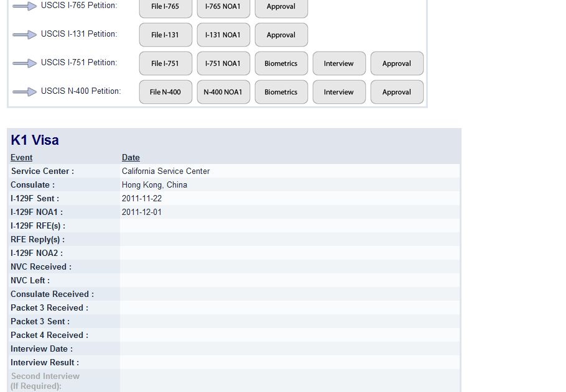Click Interview in the I-751 Petition row
Image resolution: width=566 pixels, height=392 pixels.
[x=339, y=63]
